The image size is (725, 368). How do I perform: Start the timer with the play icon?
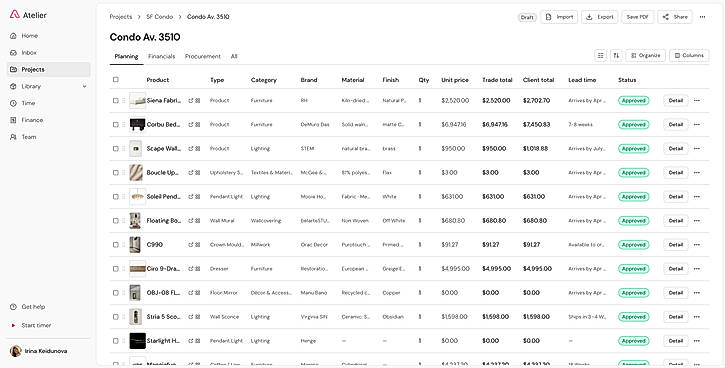click(13, 325)
